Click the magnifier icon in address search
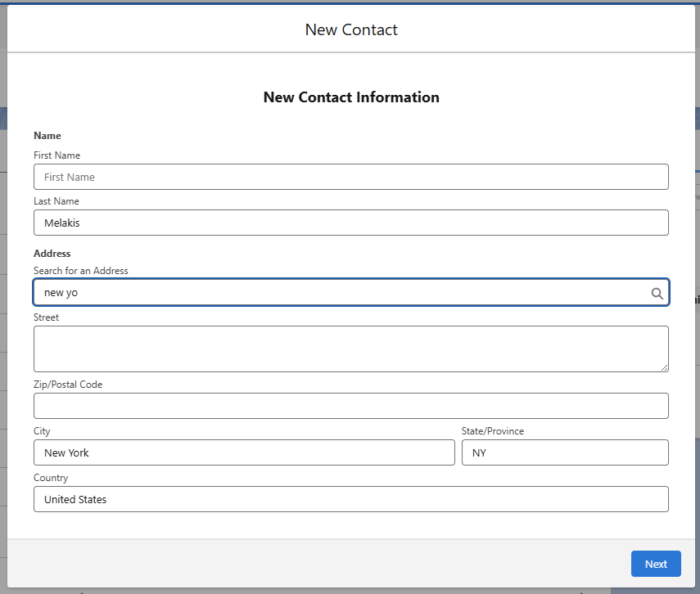Screen dimensions: 700x594 coord(657,293)
